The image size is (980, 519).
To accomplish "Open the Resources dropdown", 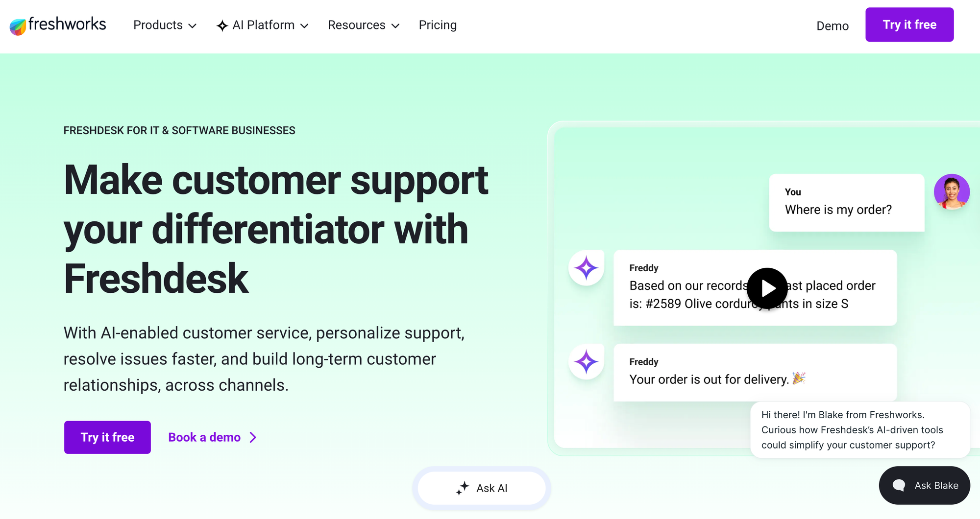I will click(x=364, y=25).
